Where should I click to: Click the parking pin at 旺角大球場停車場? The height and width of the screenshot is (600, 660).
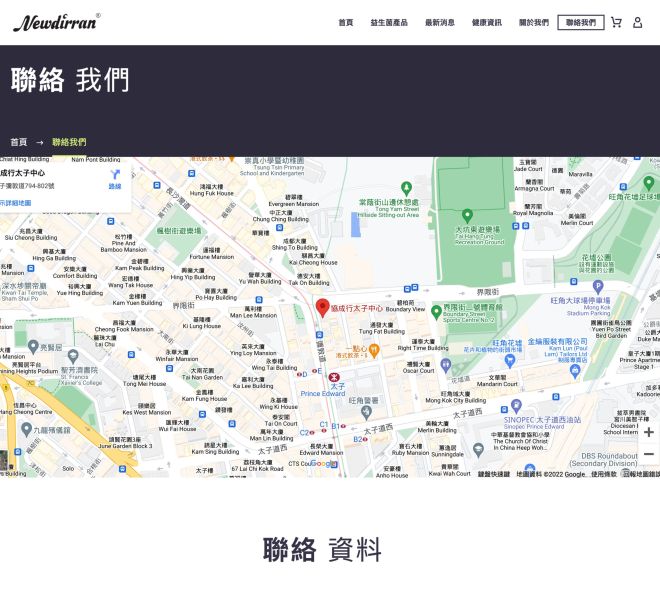pos(598,287)
